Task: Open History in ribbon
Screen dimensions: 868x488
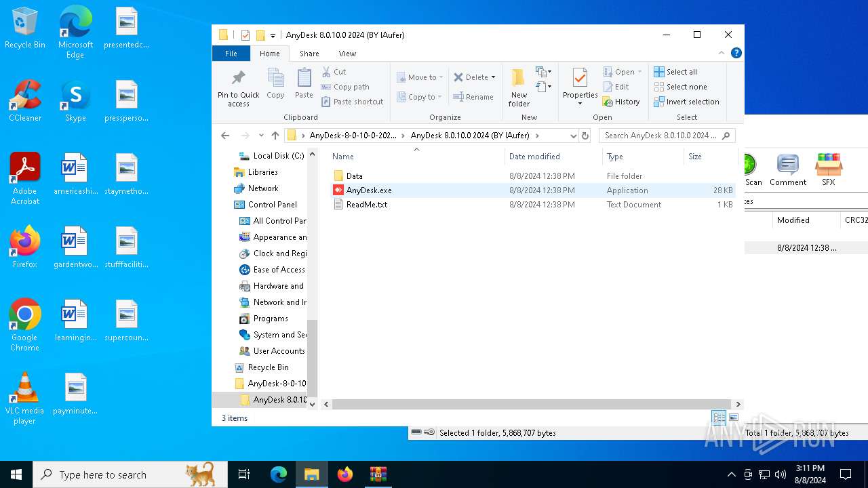Action: point(621,102)
